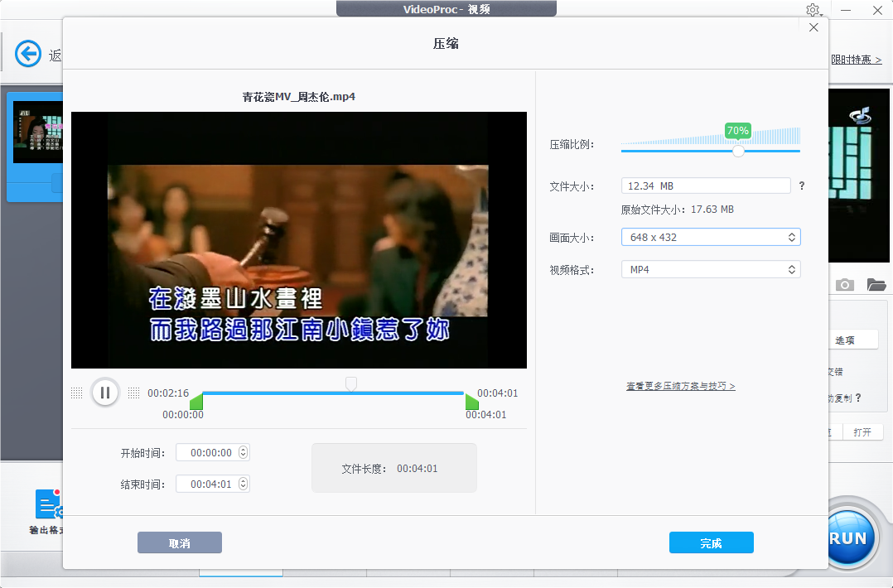Screen dimensions: 893x588
Task: Click the green trim end marker
Action: pos(471,402)
